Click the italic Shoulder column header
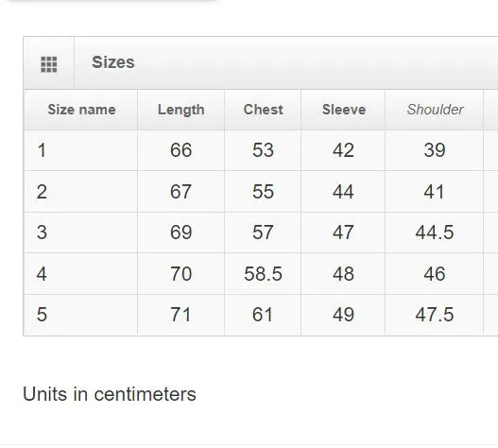 (435, 110)
